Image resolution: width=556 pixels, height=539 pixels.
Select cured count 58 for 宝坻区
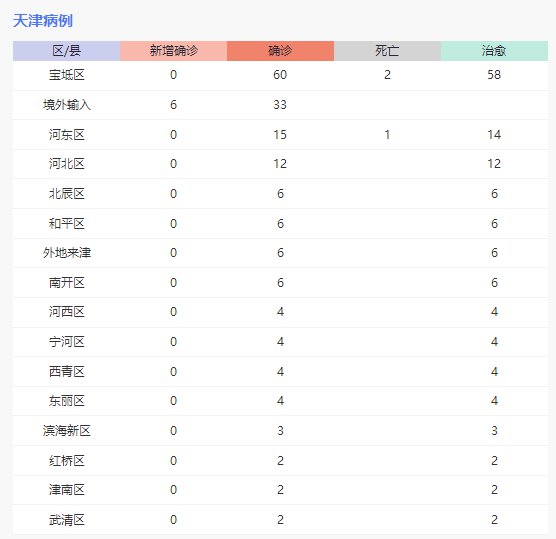tap(494, 75)
